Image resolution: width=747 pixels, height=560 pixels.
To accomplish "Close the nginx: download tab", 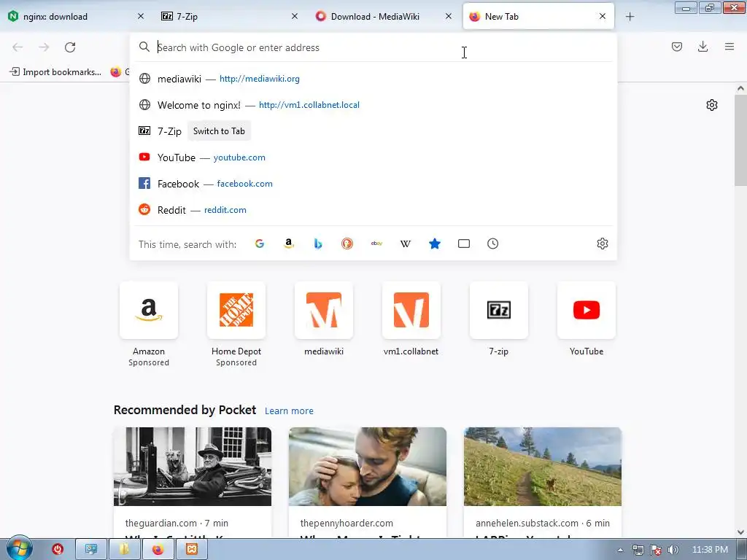I will pos(141,16).
